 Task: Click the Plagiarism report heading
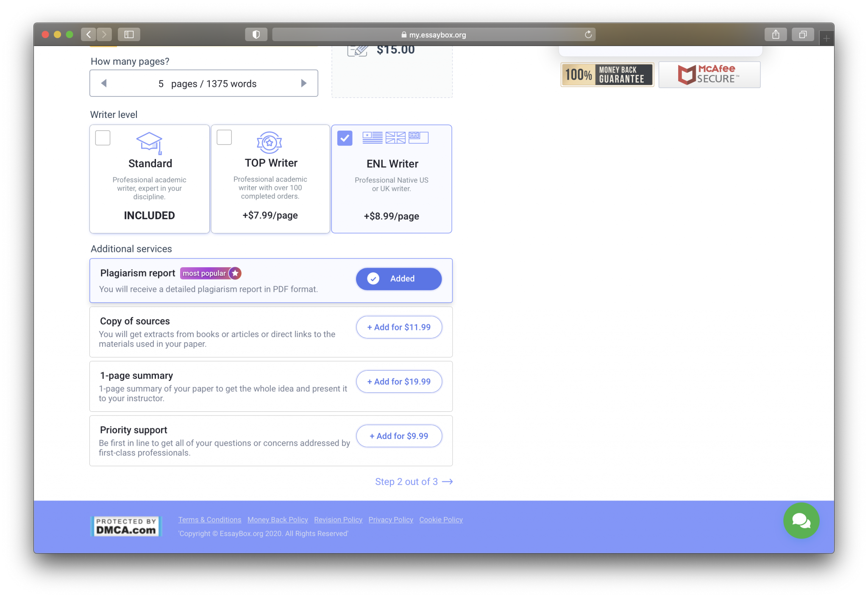pos(138,273)
